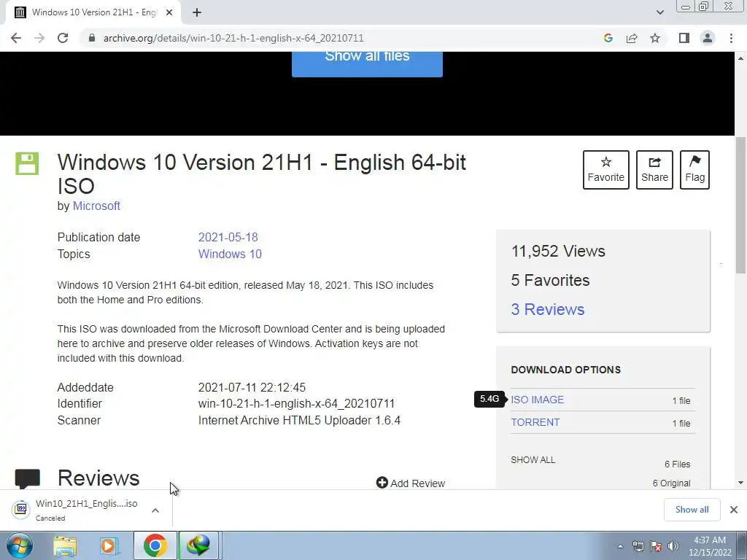Click the Action Center flag tray icon
Image resolution: width=747 pixels, height=560 pixels.
pyautogui.click(x=656, y=546)
